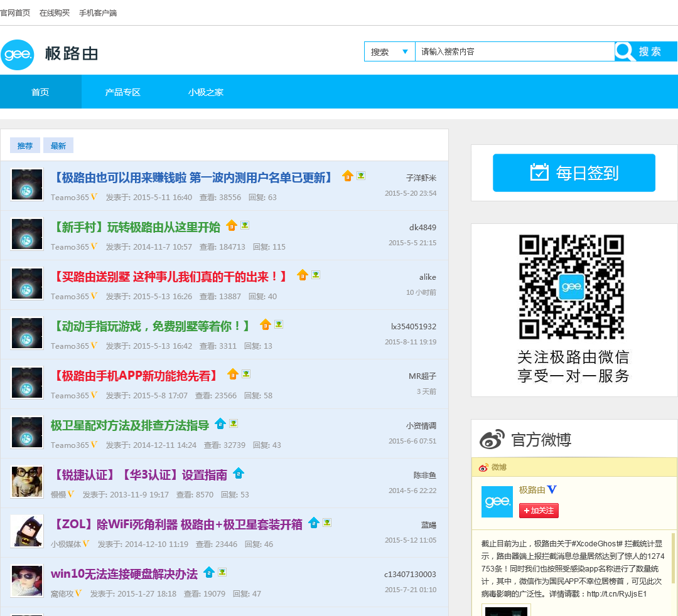This screenshot has height=616, width=678.
Task: Open last replier c13407130003 profile
Action: 411,575
